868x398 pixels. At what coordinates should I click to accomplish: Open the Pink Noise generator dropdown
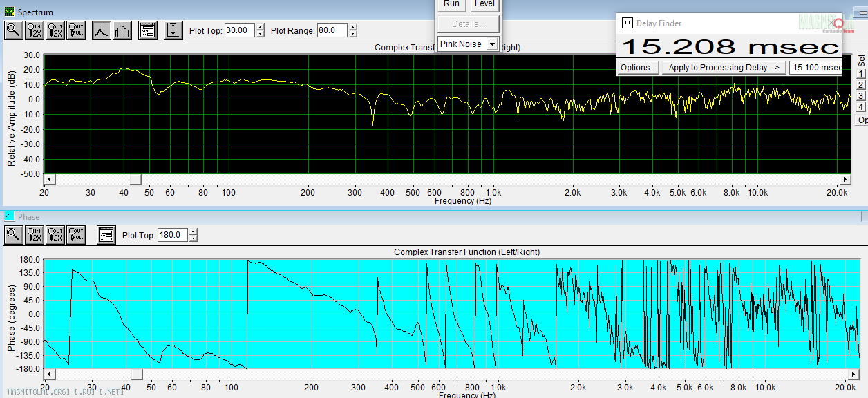coord(492,44)
